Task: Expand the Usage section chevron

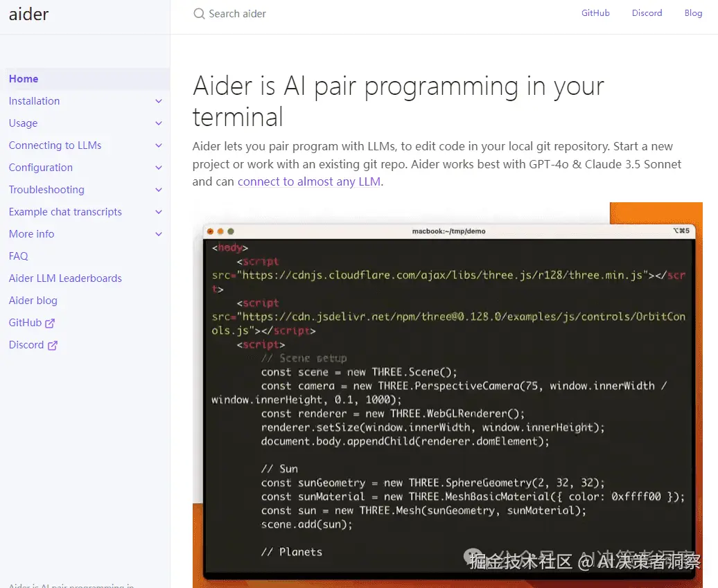Action: (x=159, y=123)
